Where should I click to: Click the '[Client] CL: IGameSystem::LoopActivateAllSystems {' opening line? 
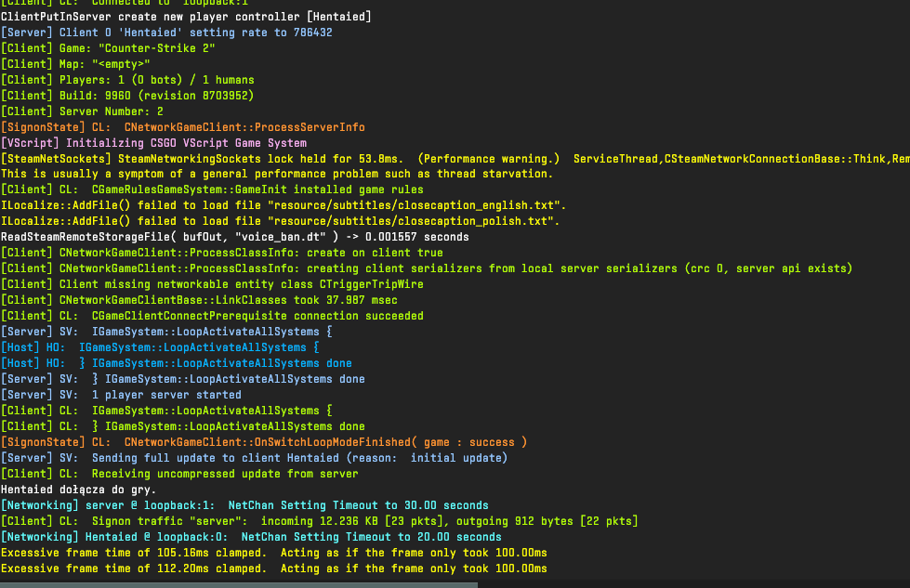[x=166, y=411]
